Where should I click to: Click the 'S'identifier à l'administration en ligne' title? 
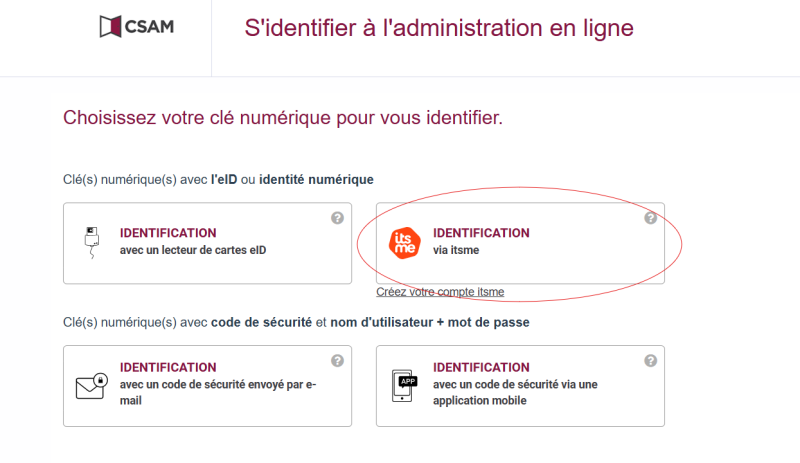439,28
